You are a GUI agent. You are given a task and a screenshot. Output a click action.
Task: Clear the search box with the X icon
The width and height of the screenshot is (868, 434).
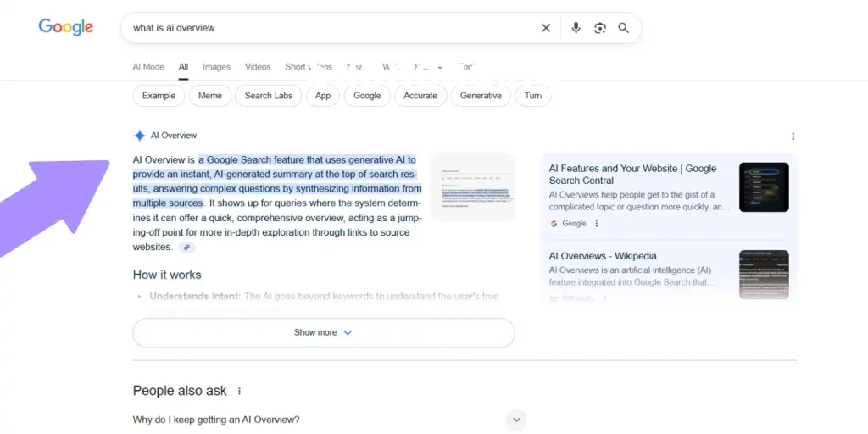point(546,28)
